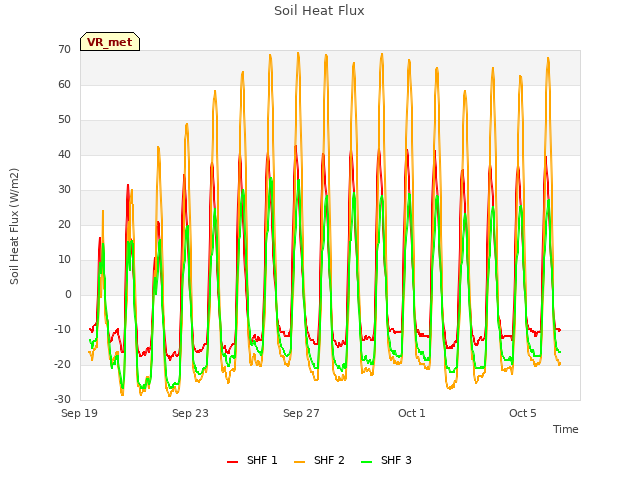This screenshot has width=640, height=480.
Task: Click the Soil Heat Flux (W/m2) axis title
Action: 14,226
